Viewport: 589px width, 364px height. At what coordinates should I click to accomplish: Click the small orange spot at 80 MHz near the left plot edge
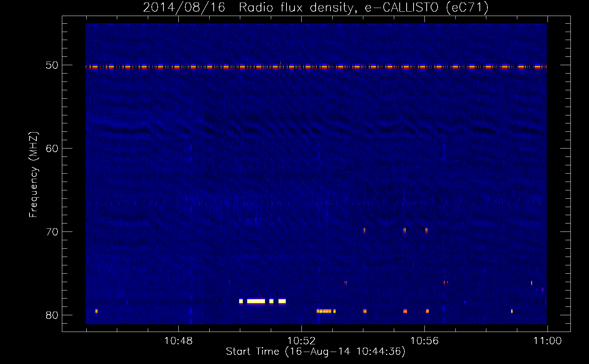pyautogui.click(x=96, y=311)
